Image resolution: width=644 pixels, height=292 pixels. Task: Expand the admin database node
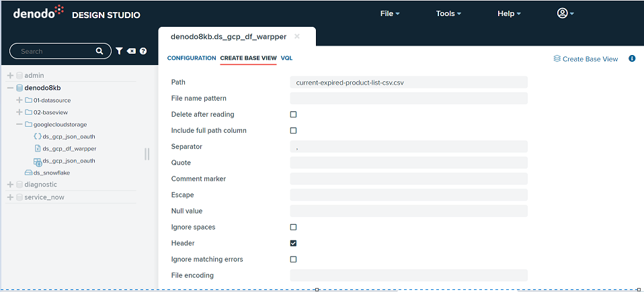[x=11, y=75]
